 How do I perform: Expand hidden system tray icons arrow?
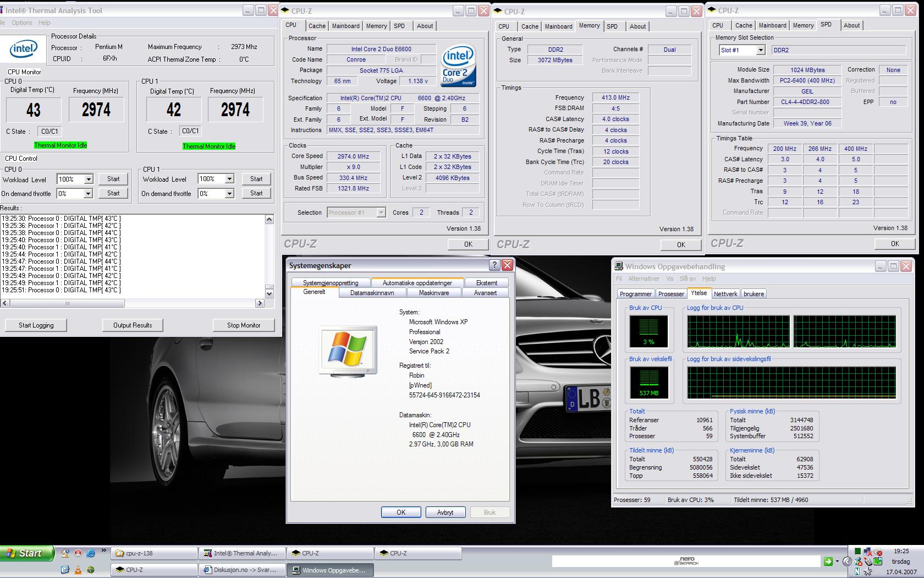click(x=848, y=561)
